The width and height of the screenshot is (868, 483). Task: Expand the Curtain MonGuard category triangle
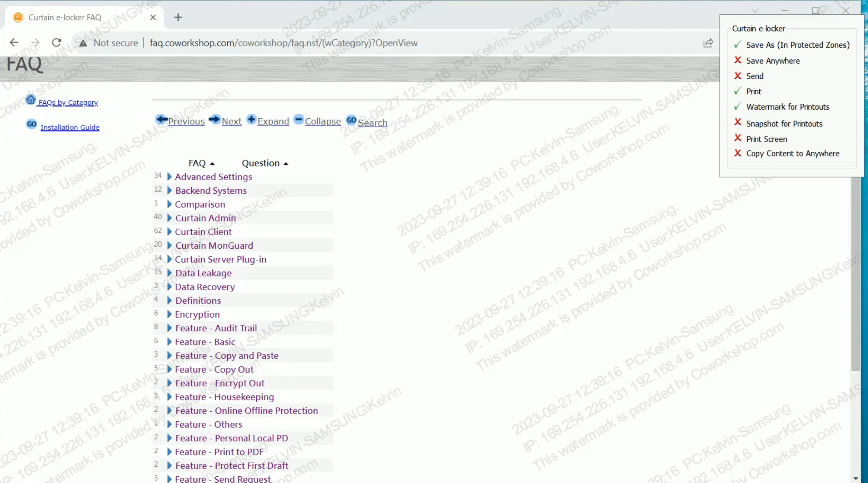point(169,245)
